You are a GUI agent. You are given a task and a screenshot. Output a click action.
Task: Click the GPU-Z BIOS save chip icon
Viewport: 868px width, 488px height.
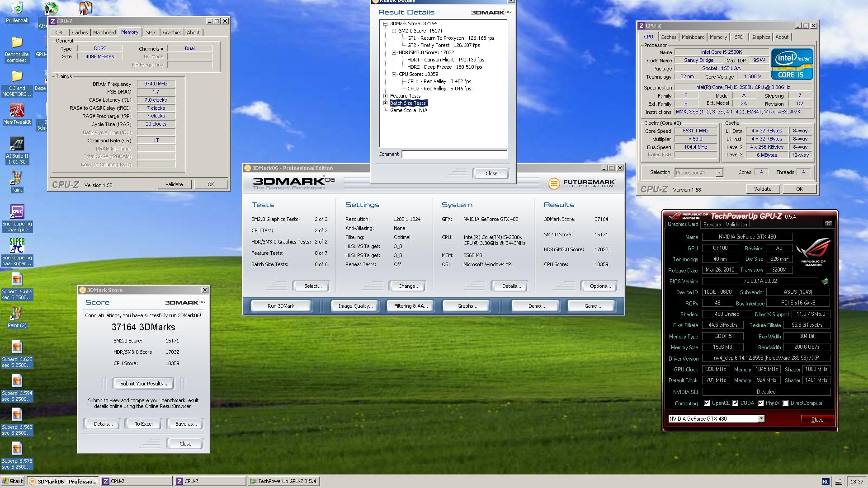pos(825,281)
